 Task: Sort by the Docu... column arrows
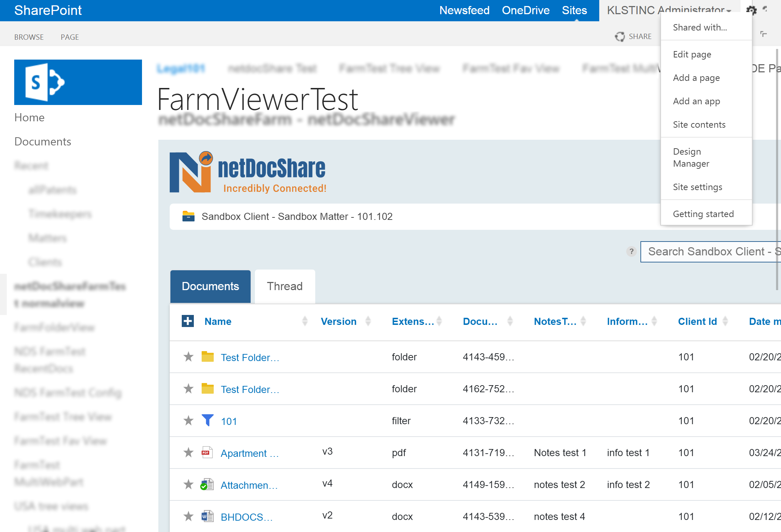pos(510,321)
